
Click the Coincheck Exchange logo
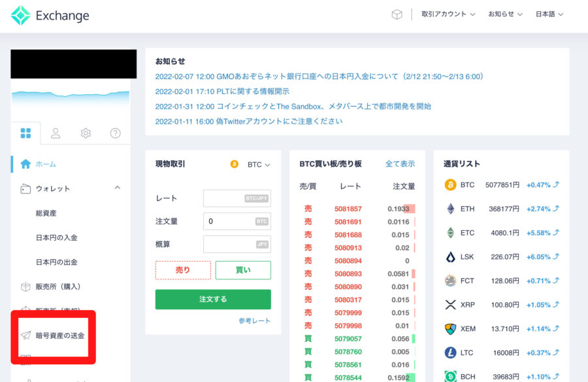coord(50,16)
